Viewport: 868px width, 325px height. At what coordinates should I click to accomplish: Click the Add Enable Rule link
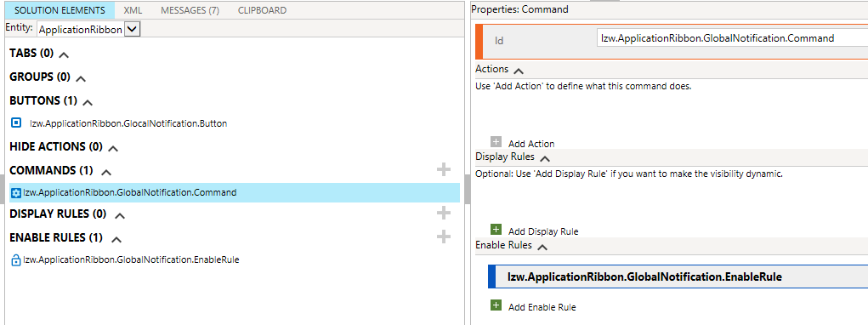(x=542, y=307)
